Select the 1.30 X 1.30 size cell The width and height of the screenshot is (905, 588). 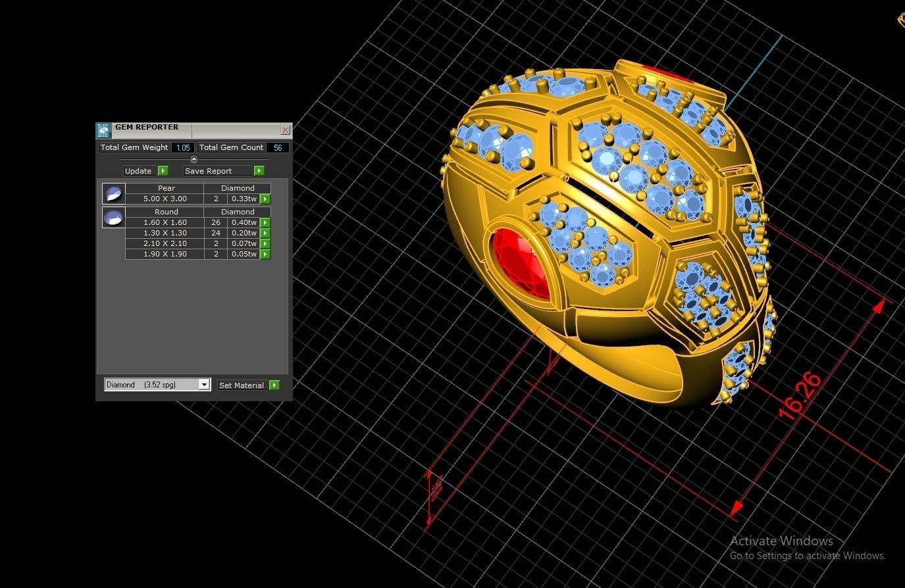(165, 233)
